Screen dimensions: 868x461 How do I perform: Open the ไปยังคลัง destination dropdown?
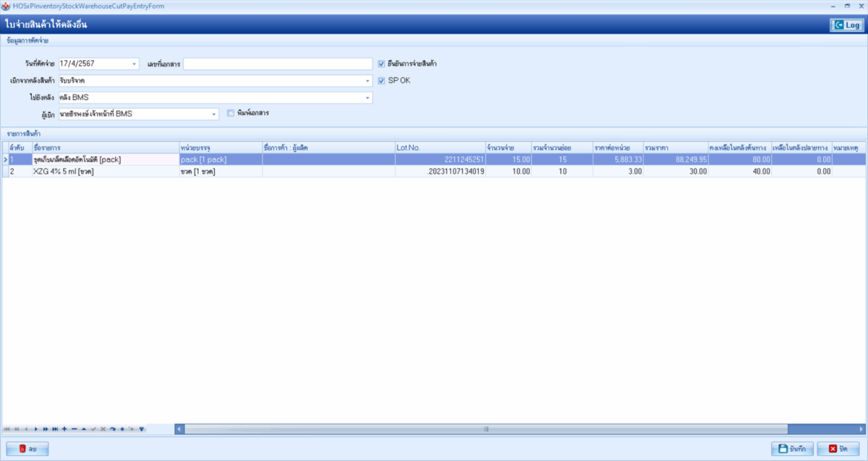pyautogui.click(x=367, y=98)
